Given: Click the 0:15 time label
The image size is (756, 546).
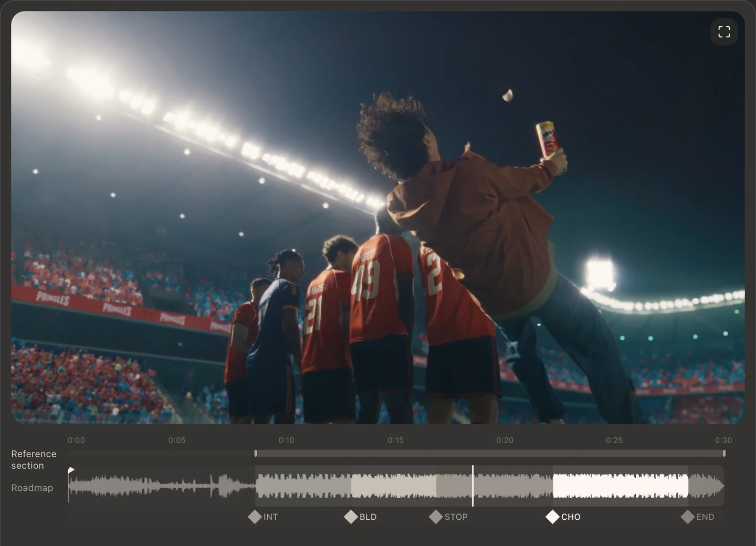Looking at the screenshot, I should 396,440.
